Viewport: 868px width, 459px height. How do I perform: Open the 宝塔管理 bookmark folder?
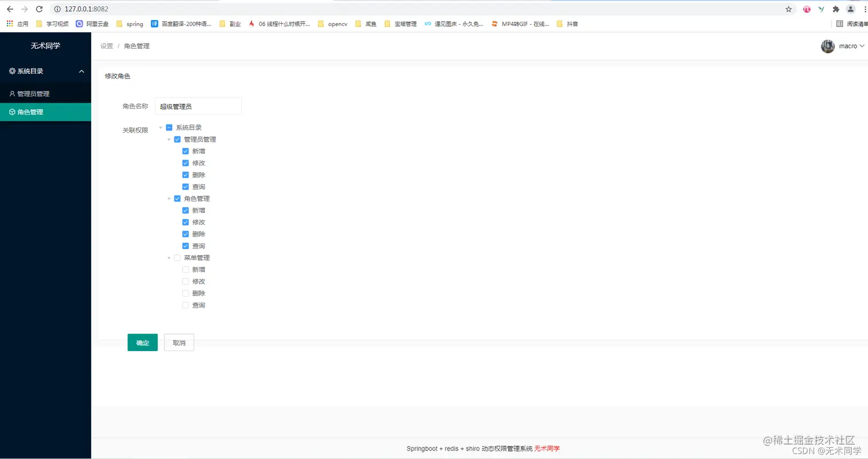(400, 24)
